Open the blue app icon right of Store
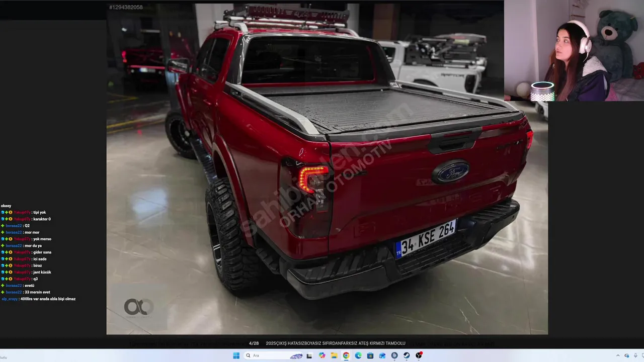This screenshot has width=644, height=362. tap(382, 355)
